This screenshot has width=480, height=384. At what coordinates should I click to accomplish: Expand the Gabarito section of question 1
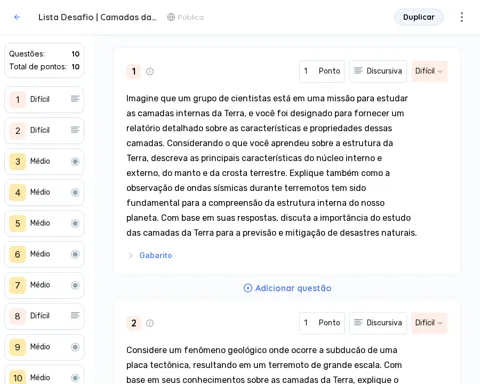pos(130,255)
